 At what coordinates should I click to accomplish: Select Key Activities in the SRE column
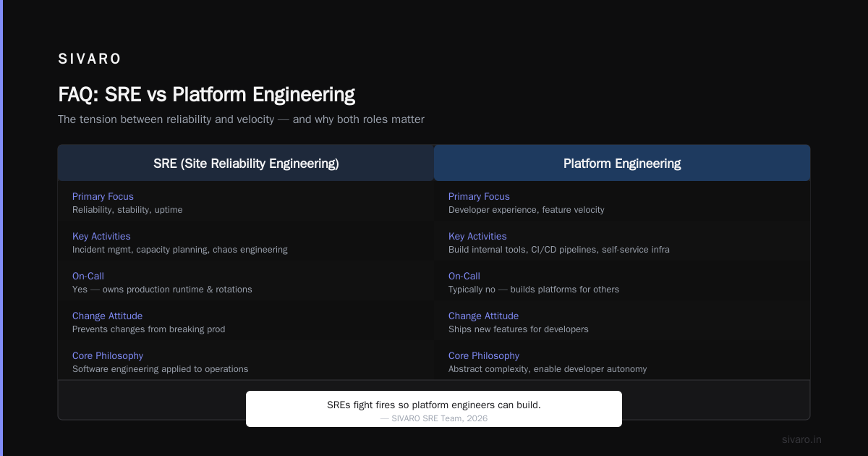point(101,236)
